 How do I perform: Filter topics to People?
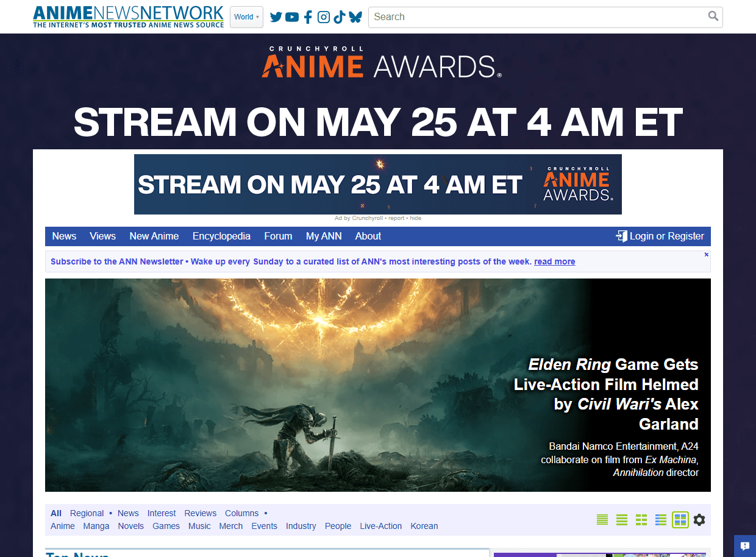point(338,526)
